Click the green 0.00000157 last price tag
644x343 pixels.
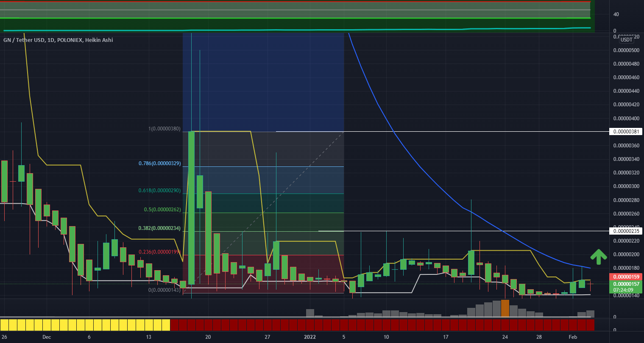[625, 284]
